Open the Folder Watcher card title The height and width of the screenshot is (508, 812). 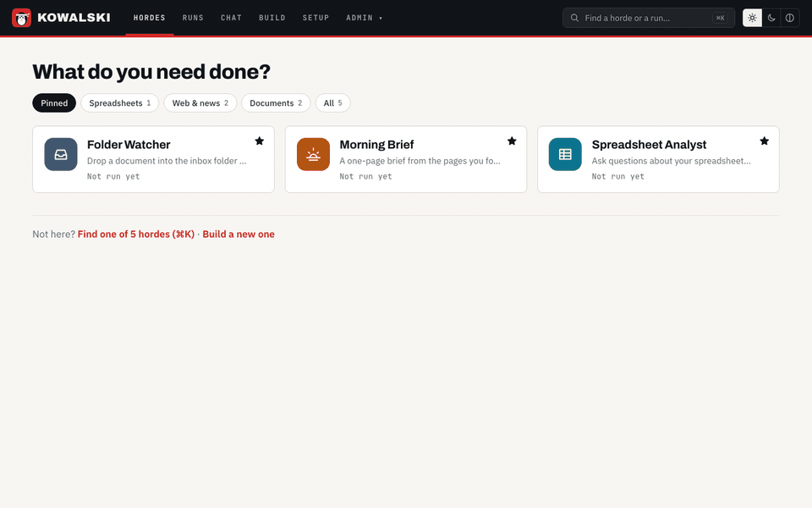point(129,145)
